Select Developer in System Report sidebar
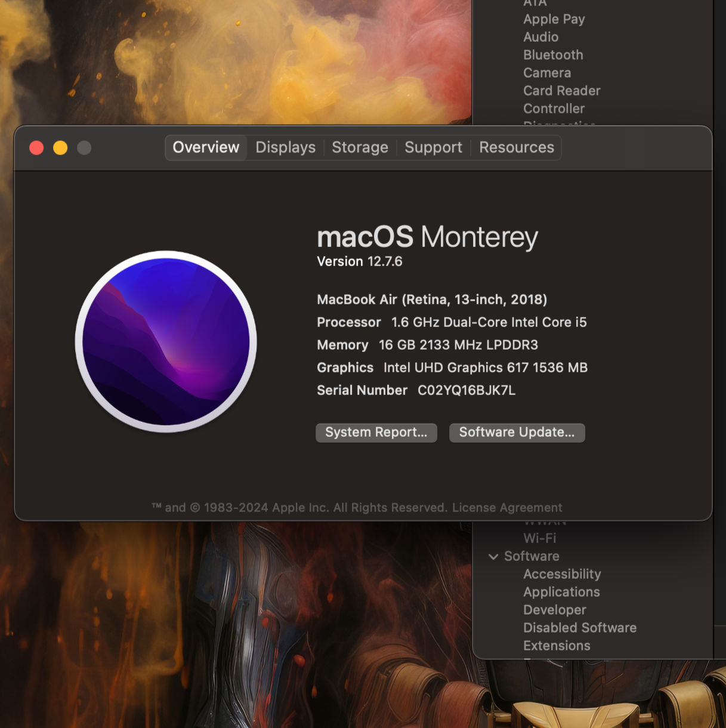The width and height of the screenshot is (726, 728). (x=555, y=610)
